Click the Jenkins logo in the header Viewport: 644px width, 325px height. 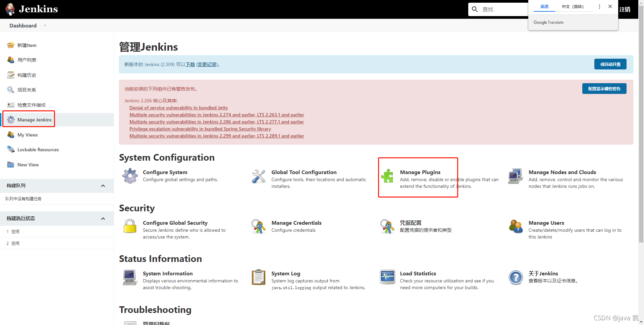(32, 9)
